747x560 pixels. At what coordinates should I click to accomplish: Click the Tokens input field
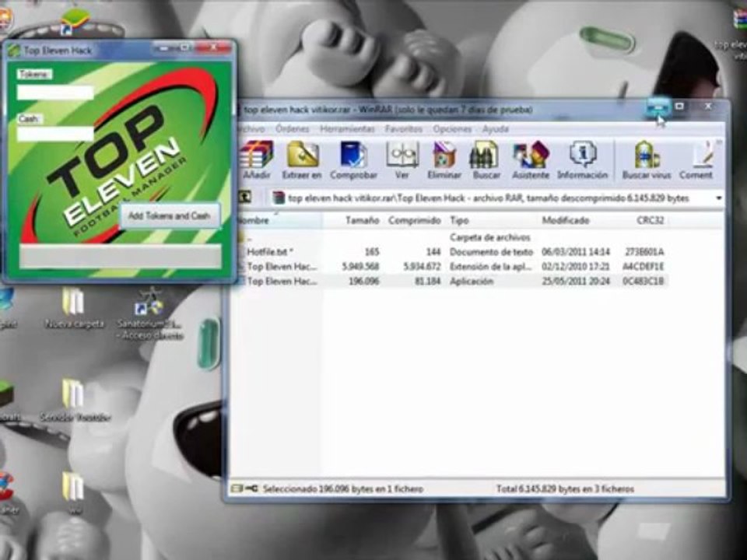click(x=55, y=93)
